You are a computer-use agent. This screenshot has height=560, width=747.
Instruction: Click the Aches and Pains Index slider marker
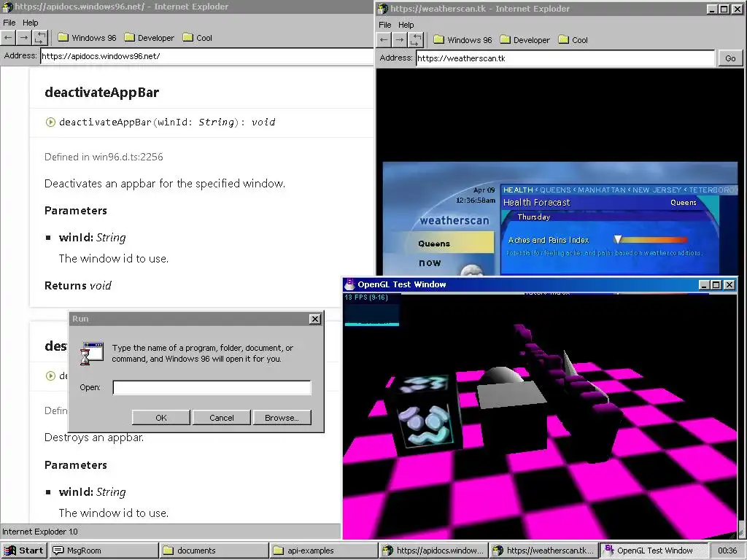[618, 239]
